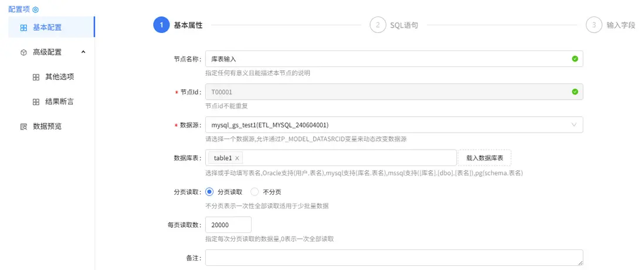Select the 分页读取 radio option
The height and width of the screenshot is (270, 644).
209,191
